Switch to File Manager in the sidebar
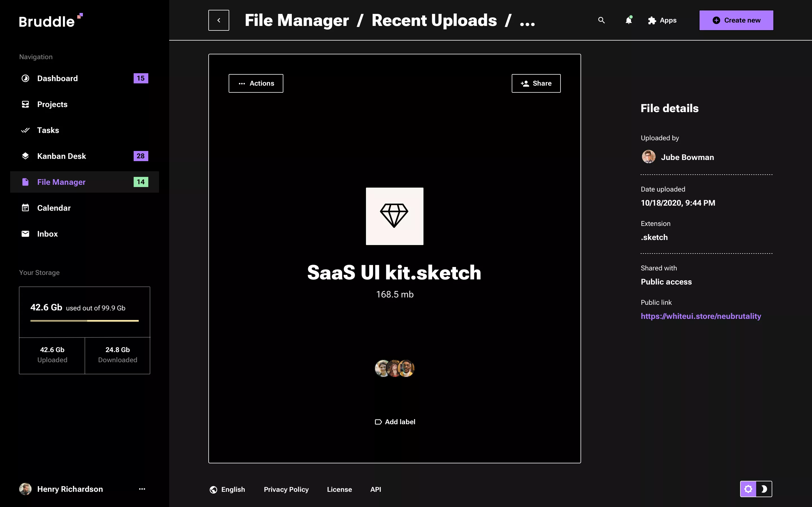 click(62, 182)
